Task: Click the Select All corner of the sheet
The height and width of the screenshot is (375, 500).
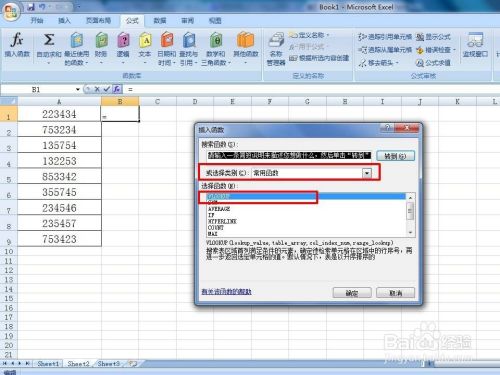Action: tap(9, 101)
